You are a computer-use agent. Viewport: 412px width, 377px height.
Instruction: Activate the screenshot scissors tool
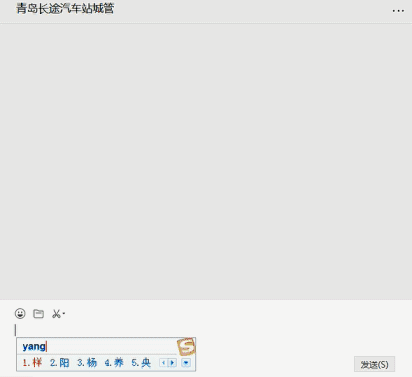[56, 314]
